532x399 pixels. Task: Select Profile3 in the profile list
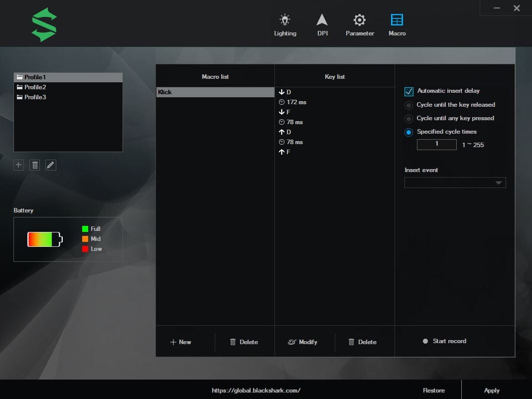point(35,97)
